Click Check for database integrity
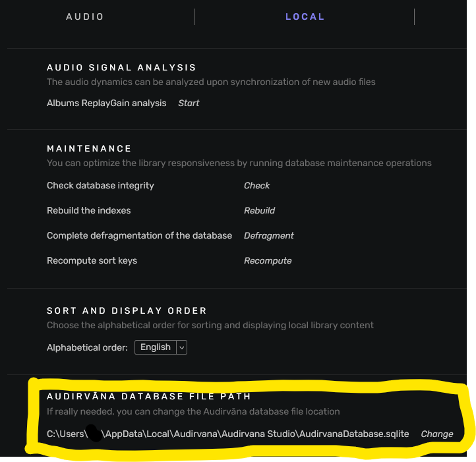This screenshot has width=476, height=462. click(x=256, y=185)
